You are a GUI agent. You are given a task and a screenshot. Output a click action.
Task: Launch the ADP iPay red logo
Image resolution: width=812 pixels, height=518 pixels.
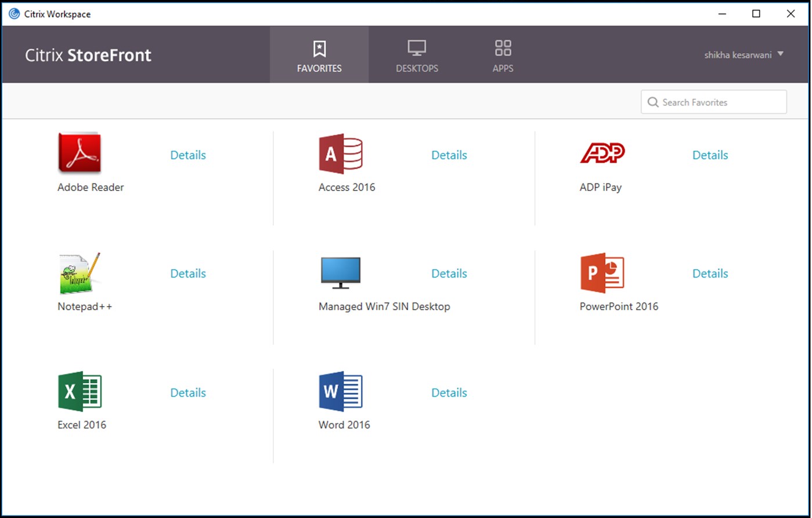point(602,153)
